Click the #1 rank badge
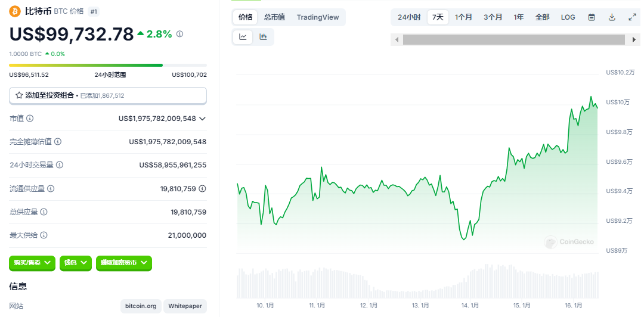Viewport: 644px width, 317px height. tap(94, 11)
